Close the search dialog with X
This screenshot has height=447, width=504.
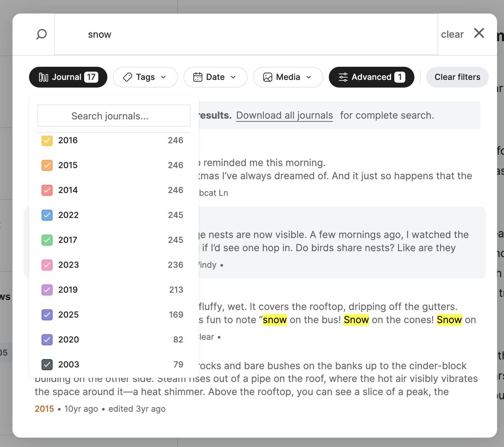point(479,33)
